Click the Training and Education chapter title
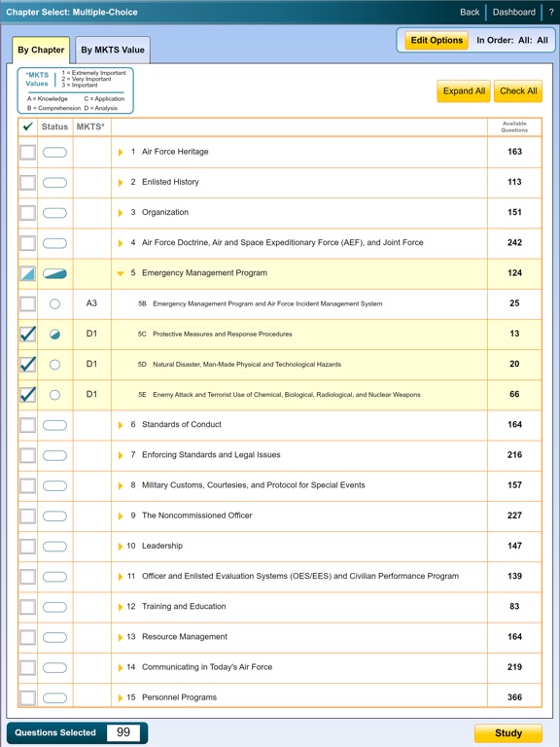This screenshot has width=560, height=747. tap(184, 607)
